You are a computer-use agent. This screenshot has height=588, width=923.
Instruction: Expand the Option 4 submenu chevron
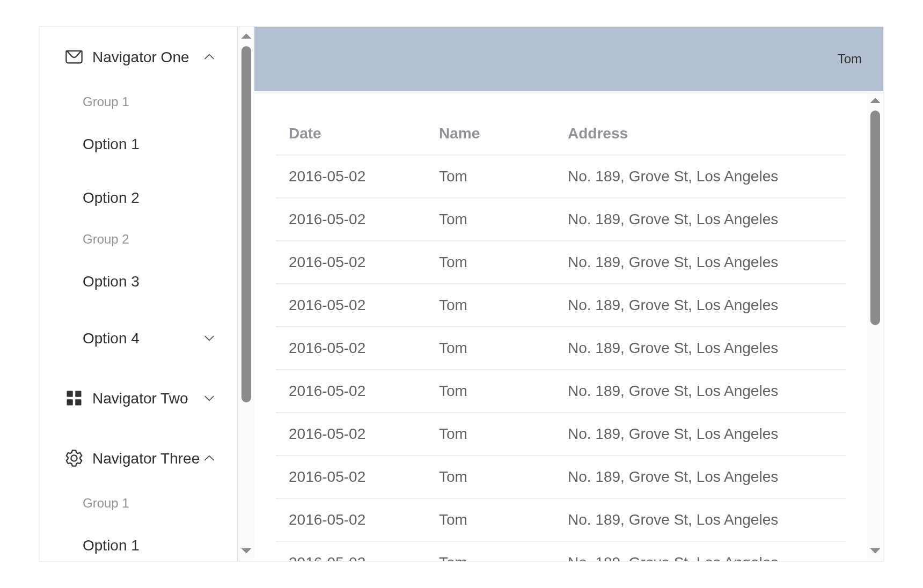[x=209, y=338]
